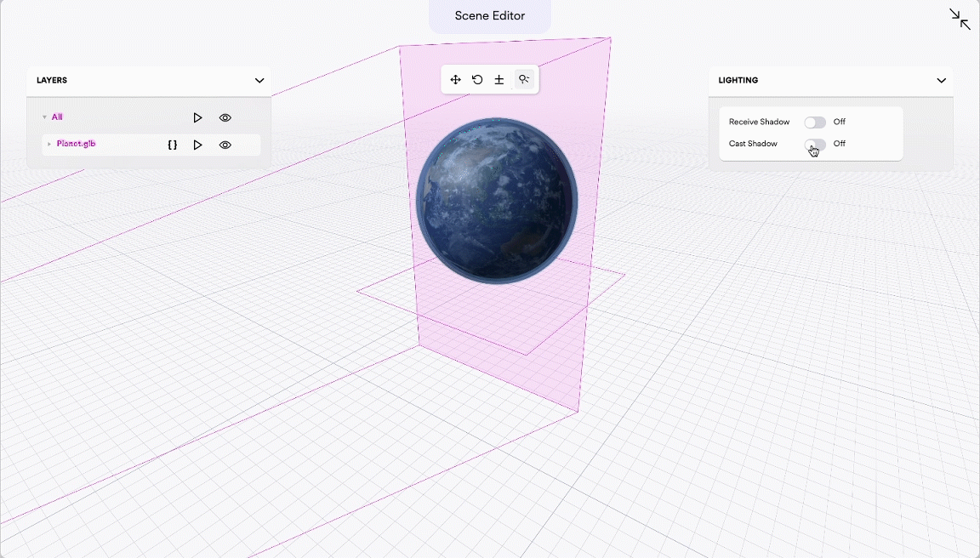The width and height of the screenshot is (980, 558).
Task: Enable the Receive Shadow toggle
Action: pos(815,122)
